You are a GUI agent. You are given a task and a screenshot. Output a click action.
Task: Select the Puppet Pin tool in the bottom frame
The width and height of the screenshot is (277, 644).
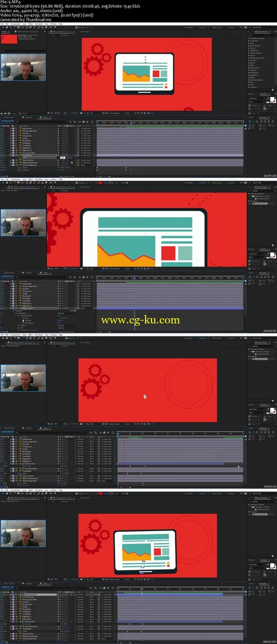click(55, 494)
